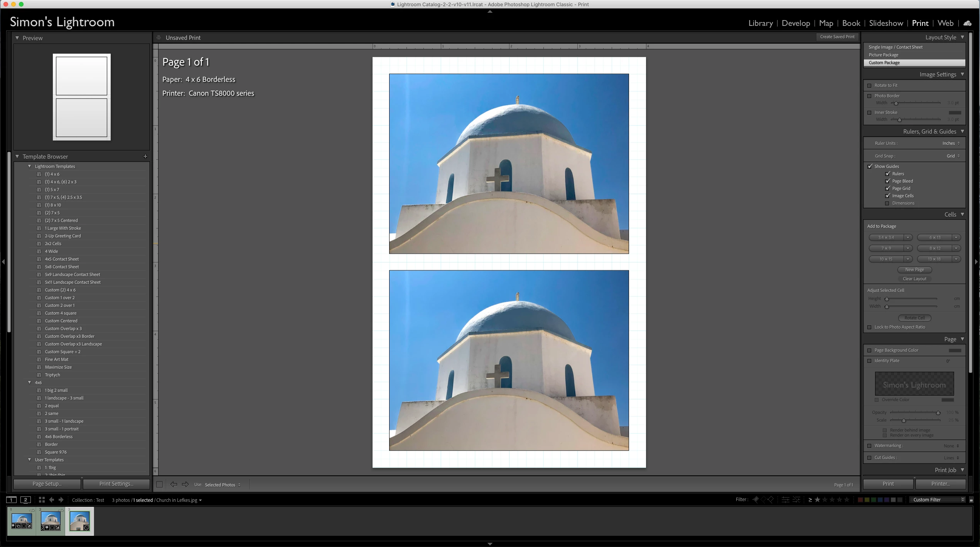This screenshot has height=547, width=980.
Task: Click the Page Setup button
Action: click(x=47, y=484)
